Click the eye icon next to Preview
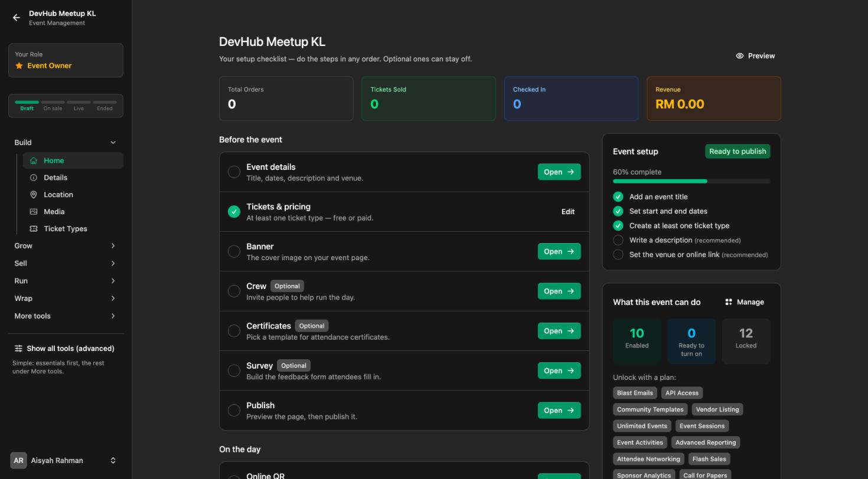This screenshot has height=479, width=868. [740, 56]
